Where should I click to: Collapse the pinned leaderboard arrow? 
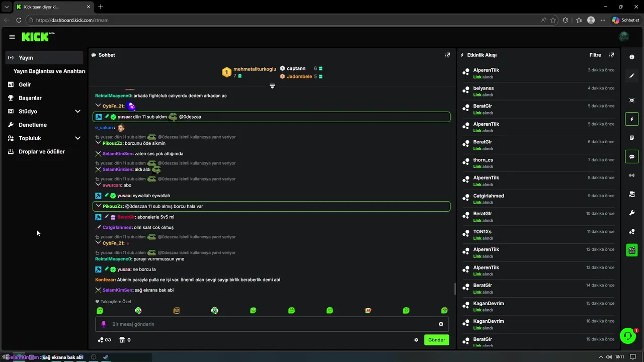point(272,86)
